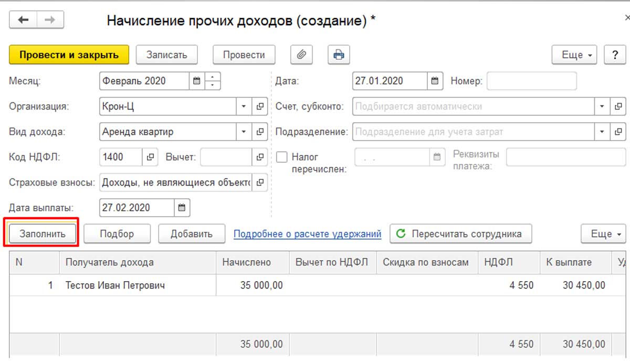This screenshot has height=364, width=630.
Task: Open help with the question mark icon
Action: [x=615, y=55]
